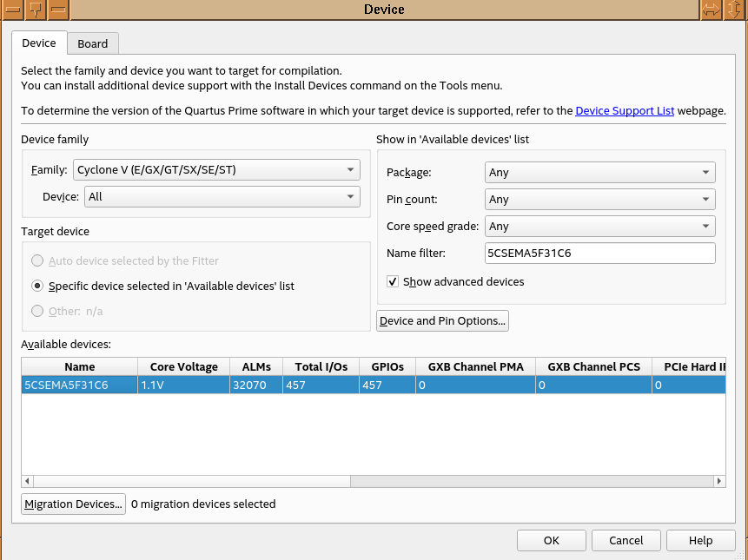This screenshot has width=748, height=560.
Task: Click the thumbtack pin icon in the title bar
Action: click(x=35, y=10)
